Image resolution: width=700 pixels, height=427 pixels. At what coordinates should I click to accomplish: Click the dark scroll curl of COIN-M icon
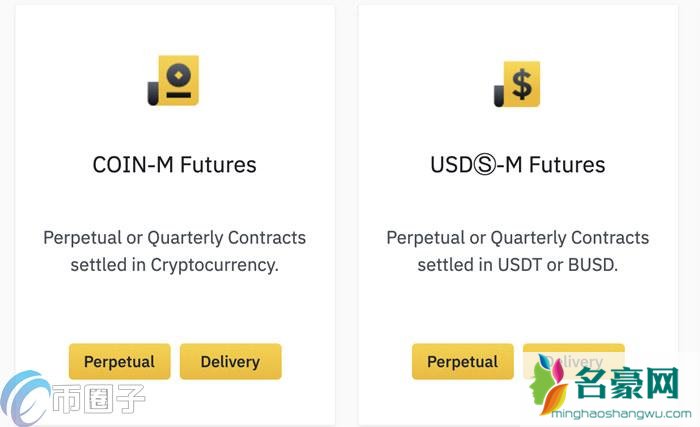(153, 93)
